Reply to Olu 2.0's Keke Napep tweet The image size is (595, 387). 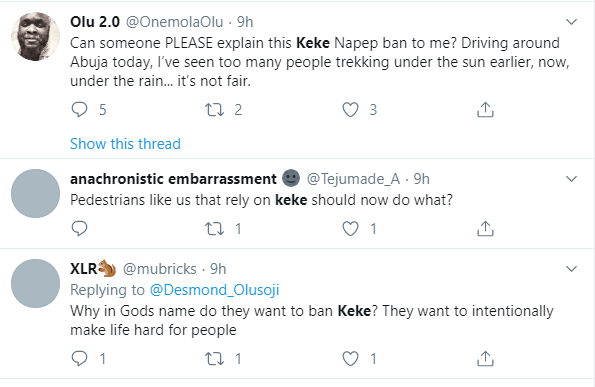pos(79,110)
